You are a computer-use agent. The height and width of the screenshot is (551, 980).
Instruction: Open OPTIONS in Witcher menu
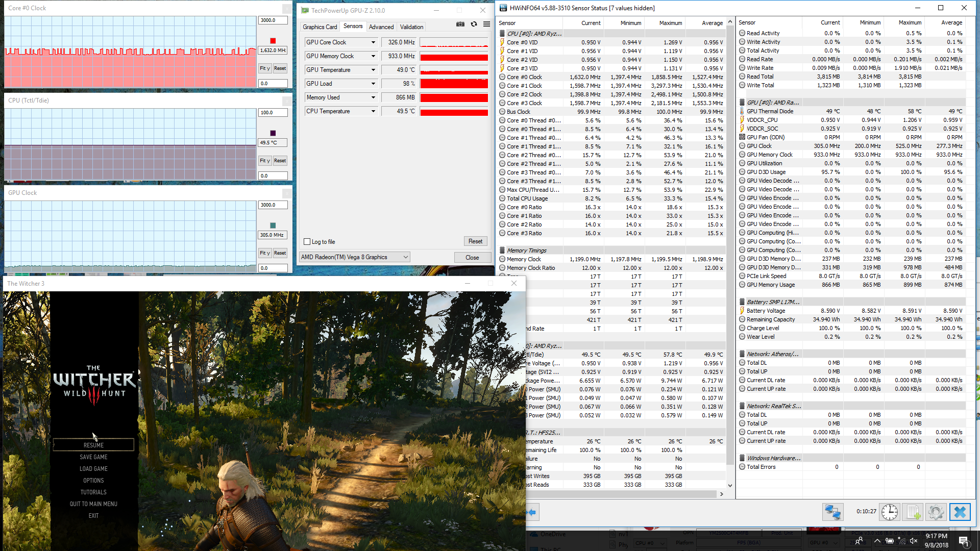[x=93, y=481]
